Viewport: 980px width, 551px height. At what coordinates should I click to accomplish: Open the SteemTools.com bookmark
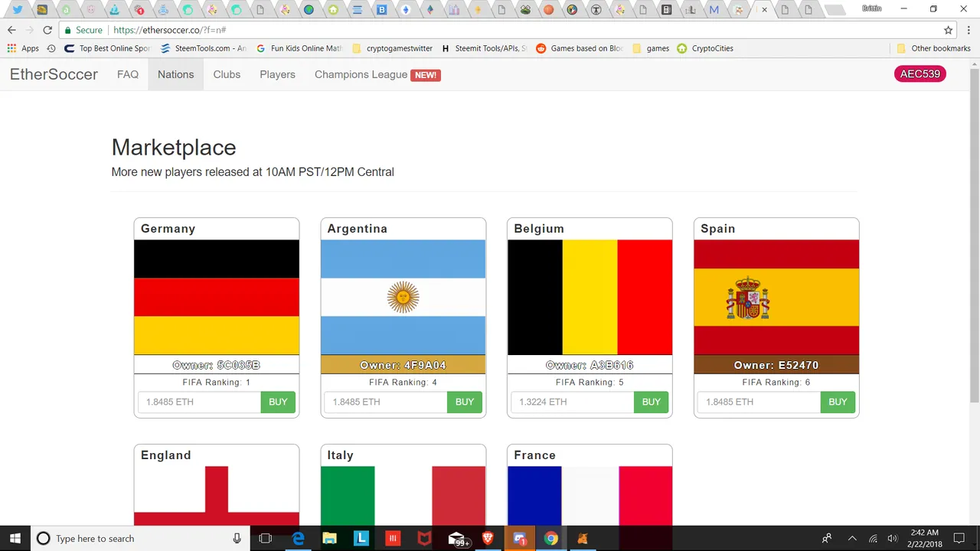point(203,48)
